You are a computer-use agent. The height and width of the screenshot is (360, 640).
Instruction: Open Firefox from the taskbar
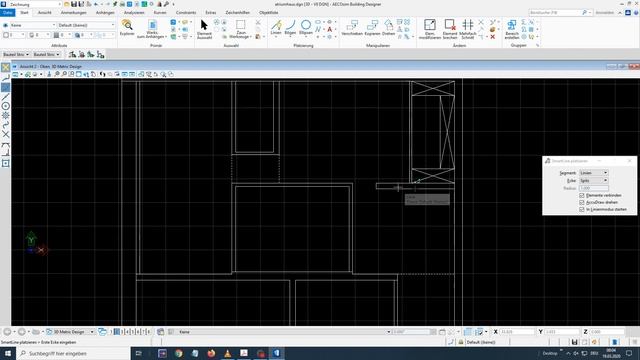[x=211, y=353]
